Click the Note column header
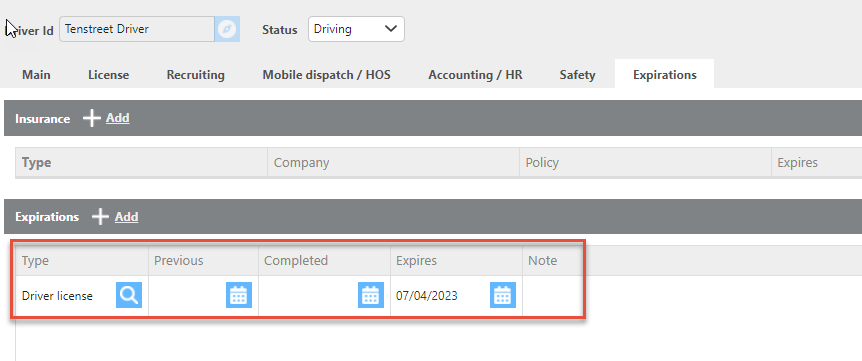Viewport: 862px width, 361px height. click(x=543, y=260)
